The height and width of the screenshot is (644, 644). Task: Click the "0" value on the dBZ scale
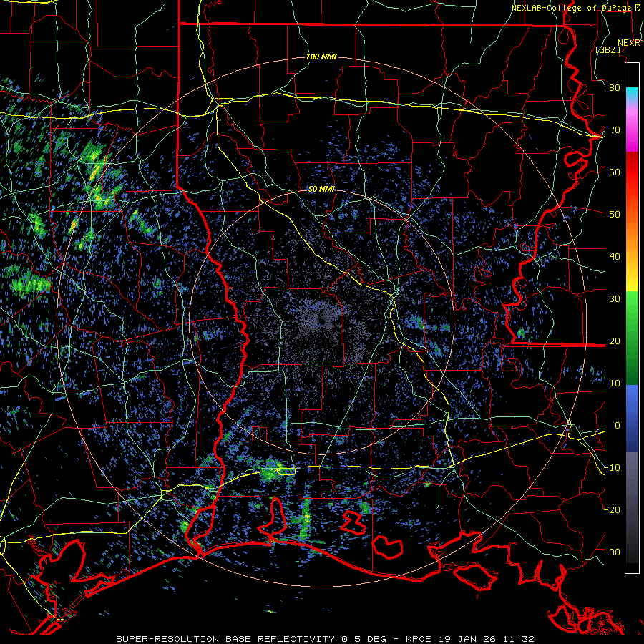(x=618, y=426)
